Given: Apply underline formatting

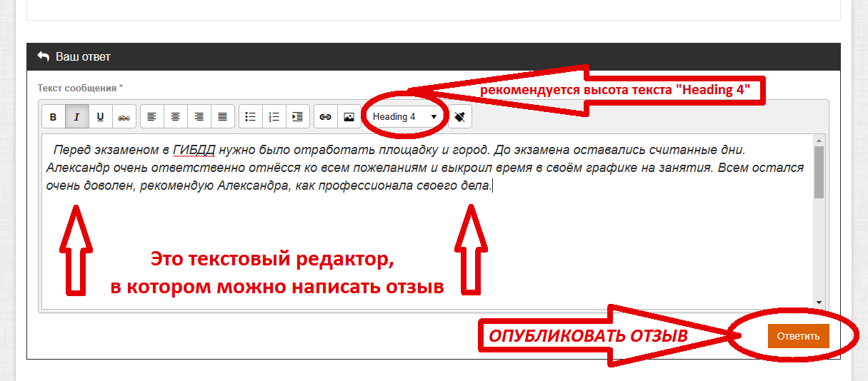Looking at the screenshot, I should (100, 117).
